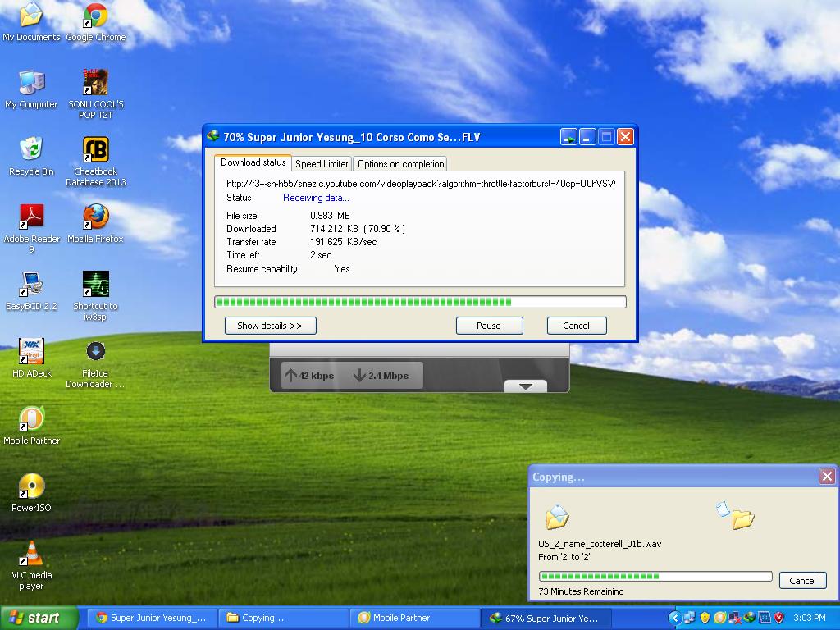Click file size value 0.983 MB
This screenshot has width=840, height=630.
pos(330,216)
